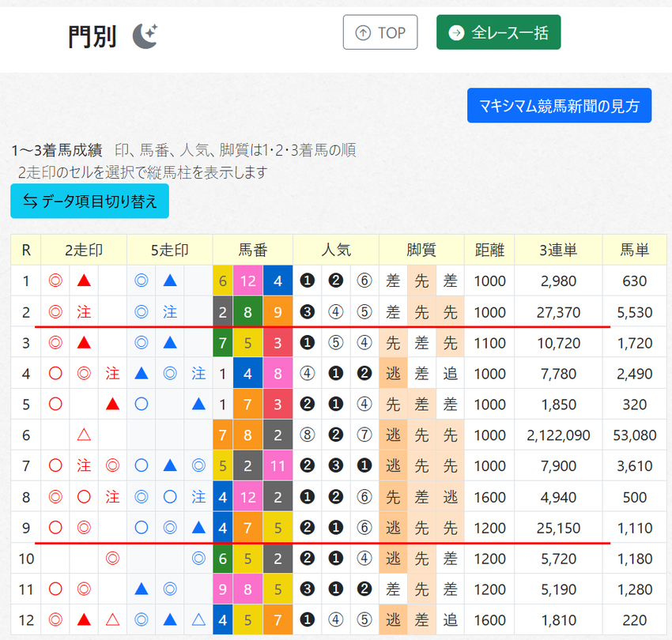Select race 2 red 注 mark
Screen dimensions: 672x640
(84, 312)
